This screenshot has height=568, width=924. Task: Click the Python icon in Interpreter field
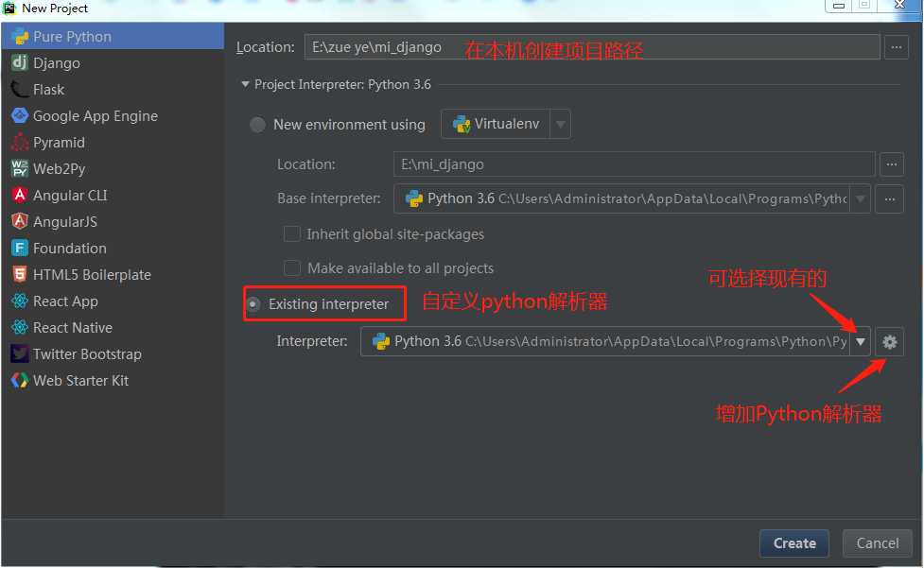pos(381,341)
